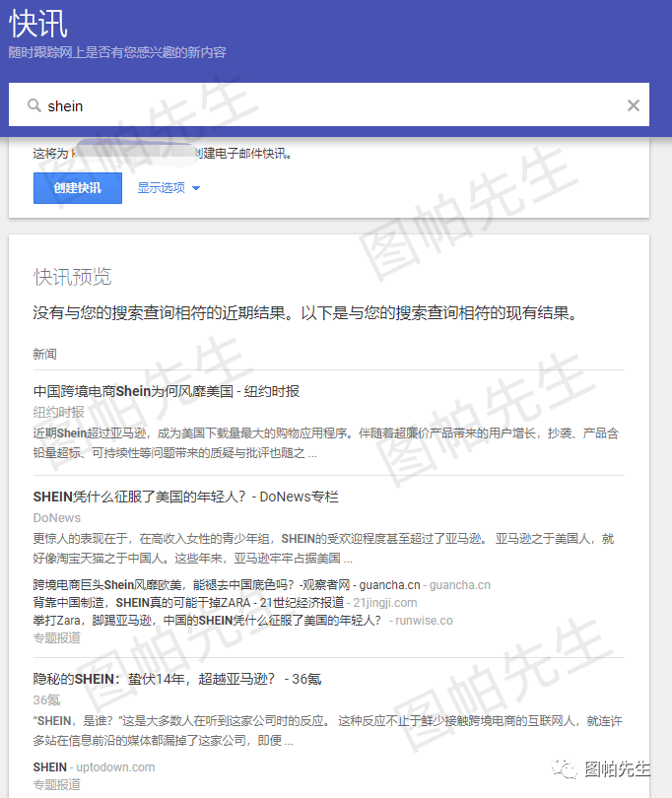Click 专题报道 under the 36氪 result
This screenshot has width=672, height=798.
(57, 784)
